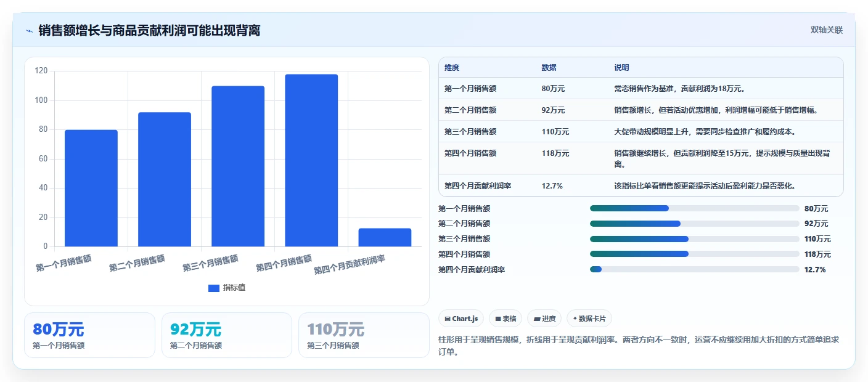Select the 数据卡片 chip

click(x=589, y=319)
